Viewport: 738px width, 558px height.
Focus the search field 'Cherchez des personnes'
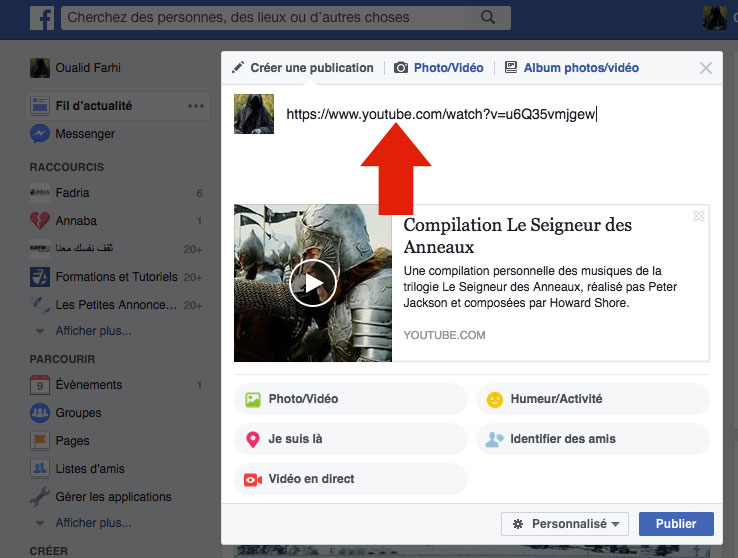(286, 18)
